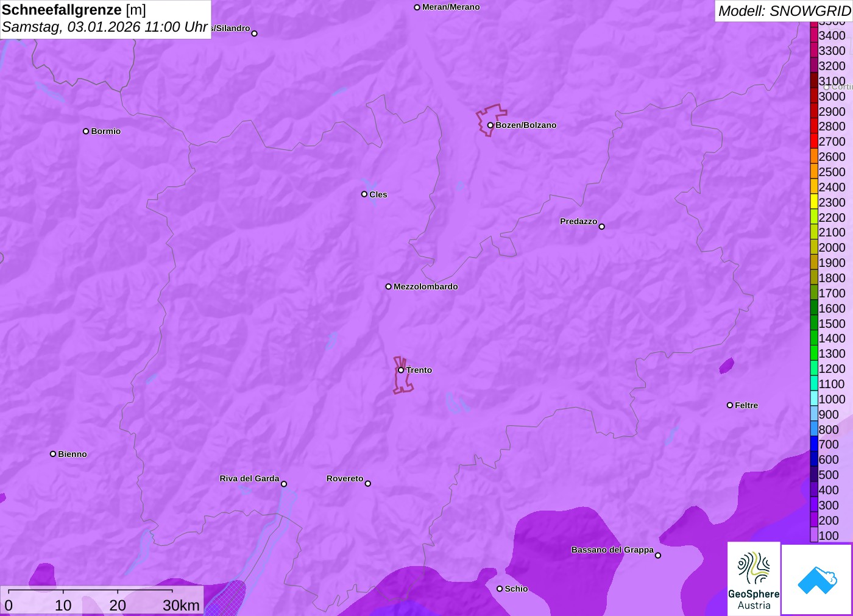The height and width of the screenshot is (616, 853).
Task: Select the Cles city marker dot
Action: [x=364, y=194]
